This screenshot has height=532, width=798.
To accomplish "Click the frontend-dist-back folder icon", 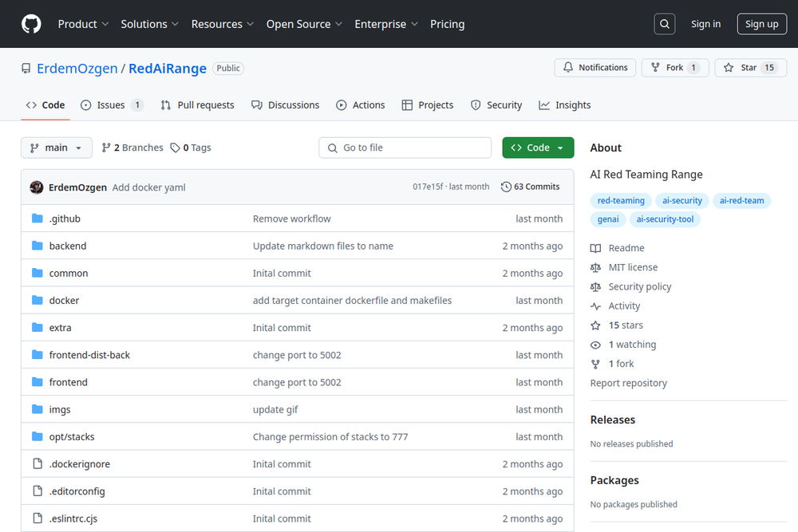I will (x=38, y=354).
